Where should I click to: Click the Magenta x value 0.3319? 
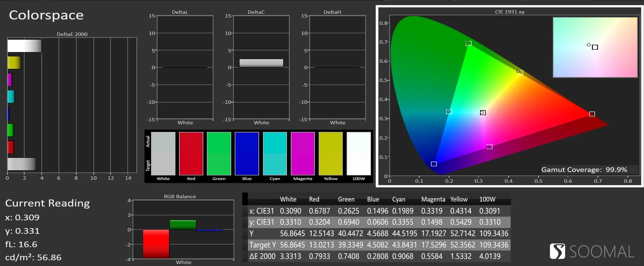coord(432,211)
